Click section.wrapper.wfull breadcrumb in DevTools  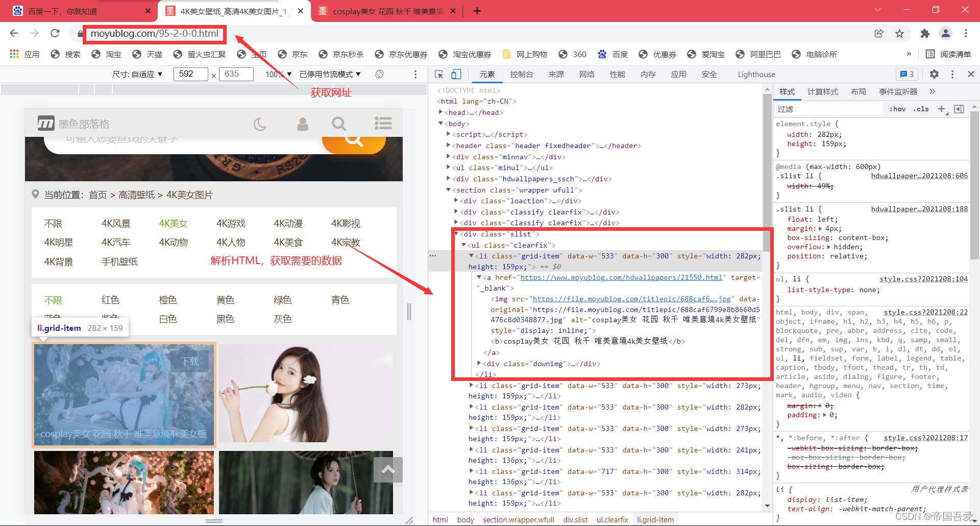coord(519,519)
